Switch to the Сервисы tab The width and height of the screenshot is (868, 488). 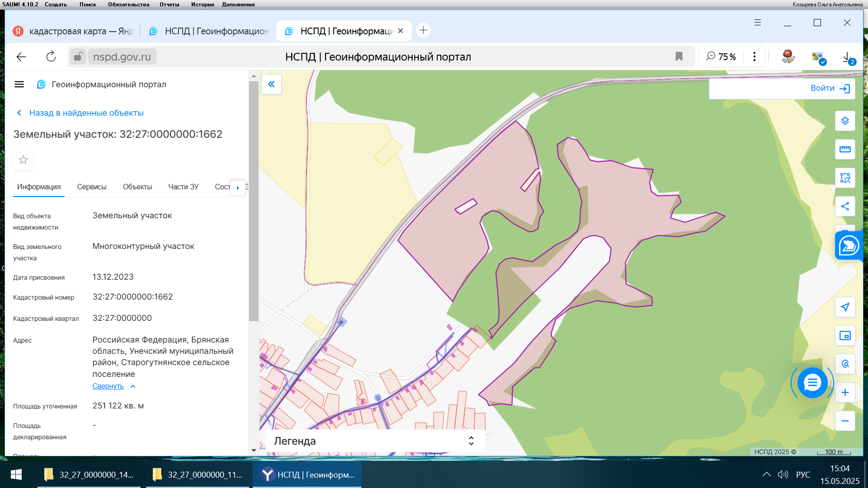92,187
